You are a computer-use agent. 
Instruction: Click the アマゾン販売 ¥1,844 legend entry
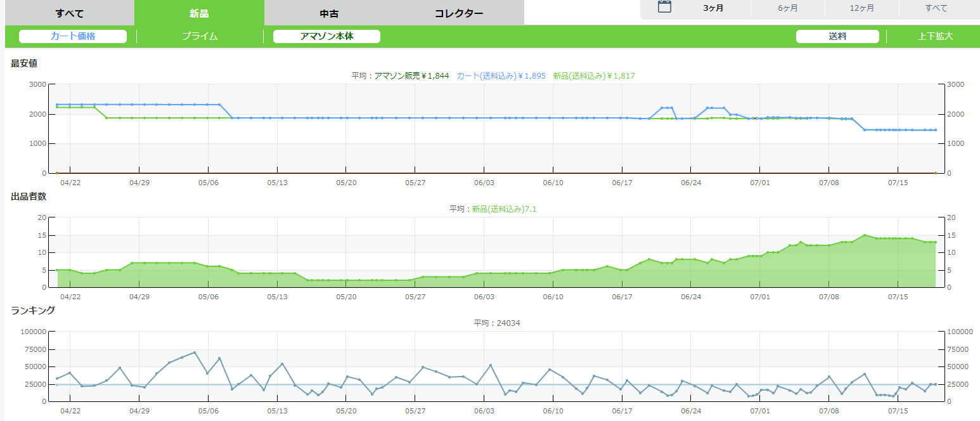pyautogui.click(x=411, y=76)
